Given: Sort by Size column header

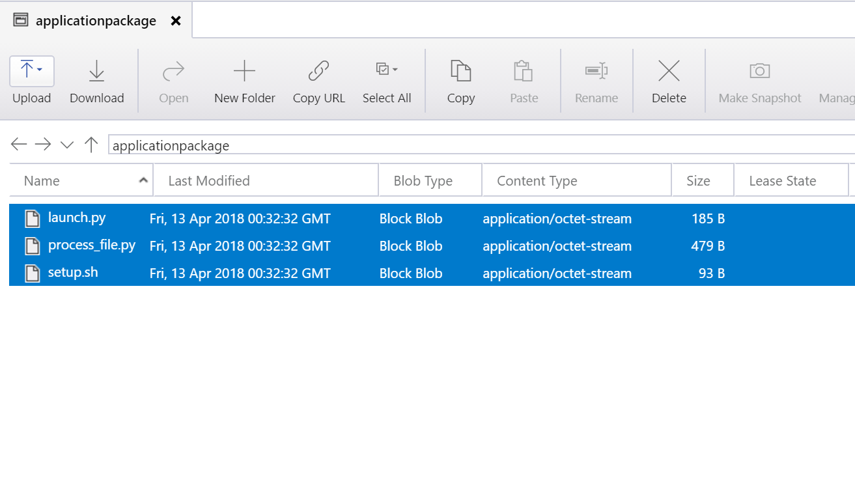Looking at the screenshot, I should point(703,181).
